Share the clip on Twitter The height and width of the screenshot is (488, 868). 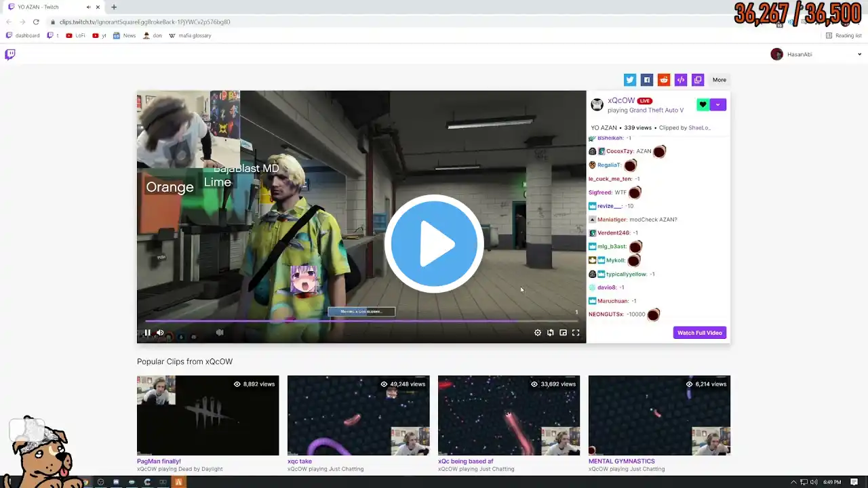point(630,80)
